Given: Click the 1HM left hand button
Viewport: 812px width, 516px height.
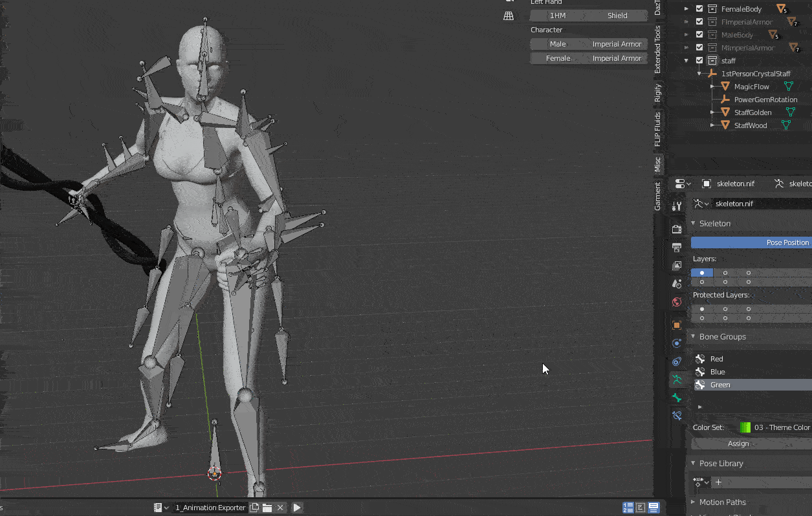Looking at the screenshot, I should point(558,16).
